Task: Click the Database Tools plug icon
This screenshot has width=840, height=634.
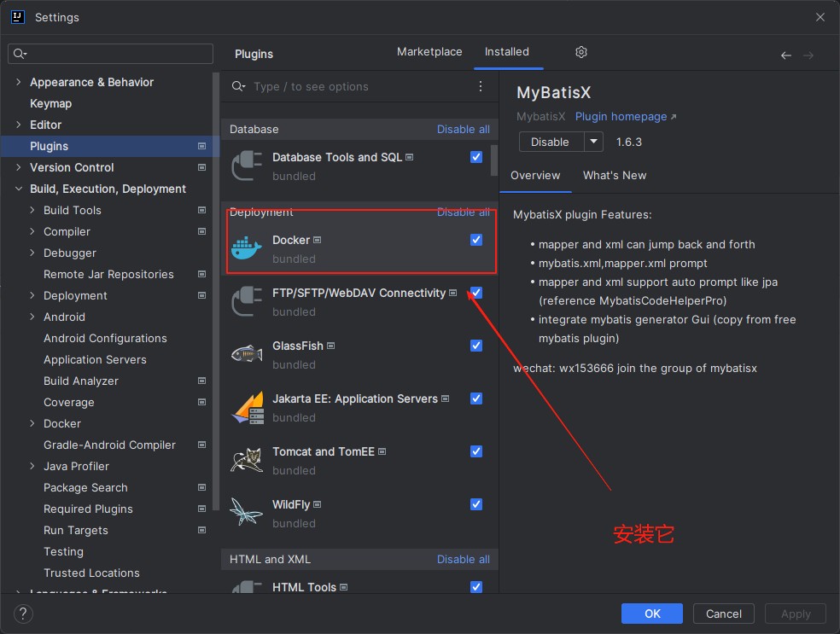Action: pyautogui.click(x=247, y=166)
